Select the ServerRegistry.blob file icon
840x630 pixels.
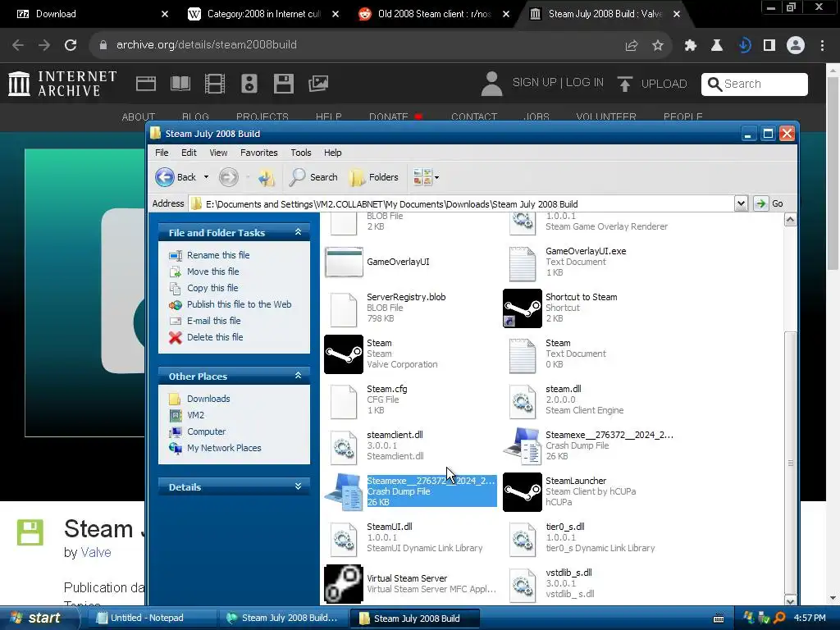click(344, 309)
